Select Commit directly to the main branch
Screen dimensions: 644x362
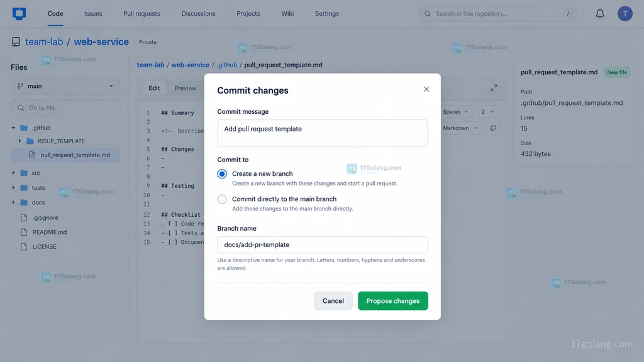click(222, 199)
